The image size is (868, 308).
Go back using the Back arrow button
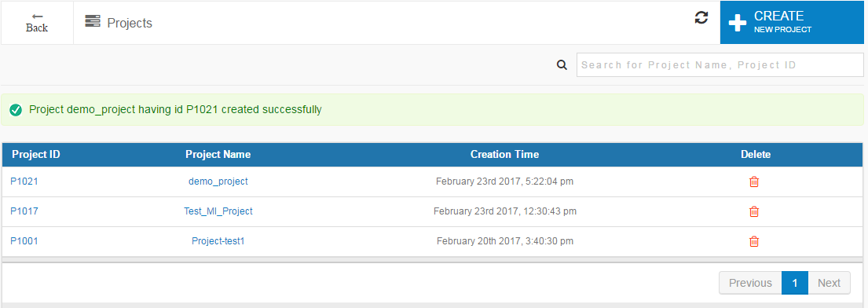37,23
